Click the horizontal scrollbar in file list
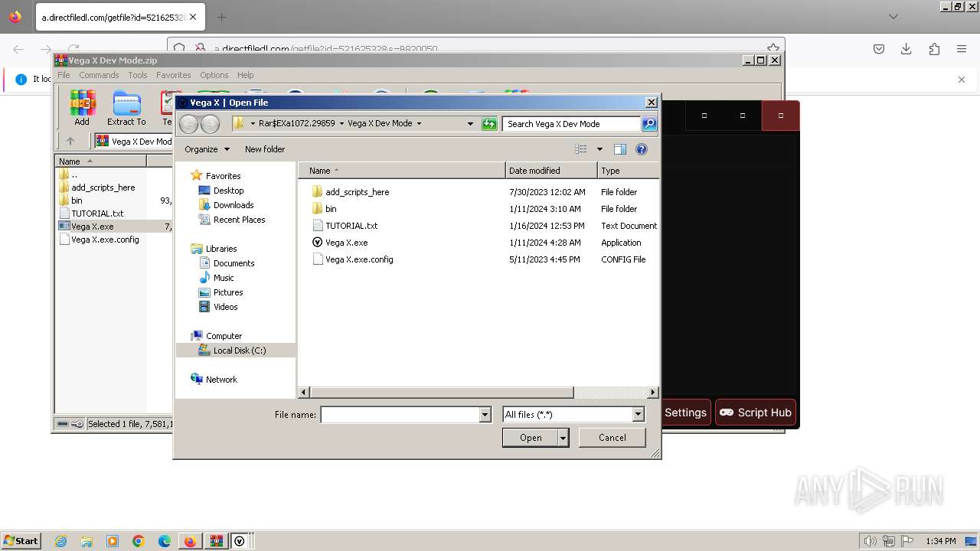Screen dimensions: 980x551 coord(442,392)
